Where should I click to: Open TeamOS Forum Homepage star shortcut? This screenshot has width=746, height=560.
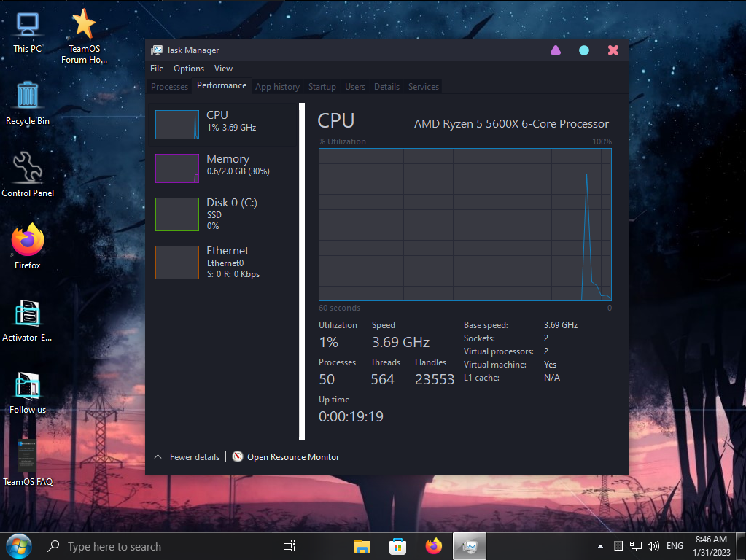(x=84, y=36)
